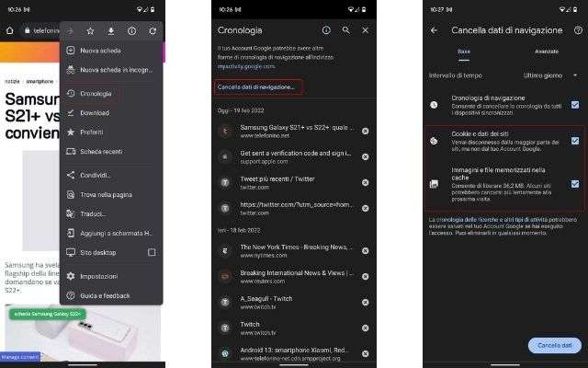588x368 pixels.
Task: Select Traduci menu entry
Action: tap(111, 213)
